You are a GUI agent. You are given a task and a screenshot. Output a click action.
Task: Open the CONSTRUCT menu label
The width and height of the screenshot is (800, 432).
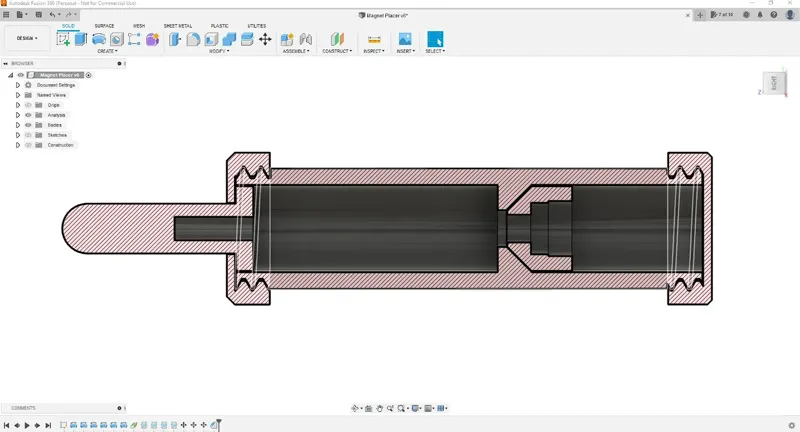[x=337, y=51]
